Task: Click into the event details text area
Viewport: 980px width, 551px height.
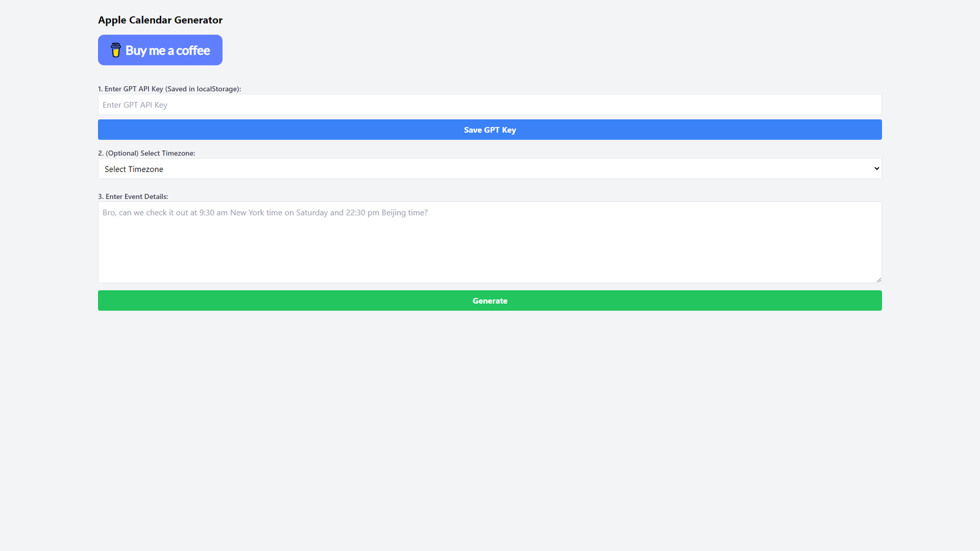Action: click(490, 242)
